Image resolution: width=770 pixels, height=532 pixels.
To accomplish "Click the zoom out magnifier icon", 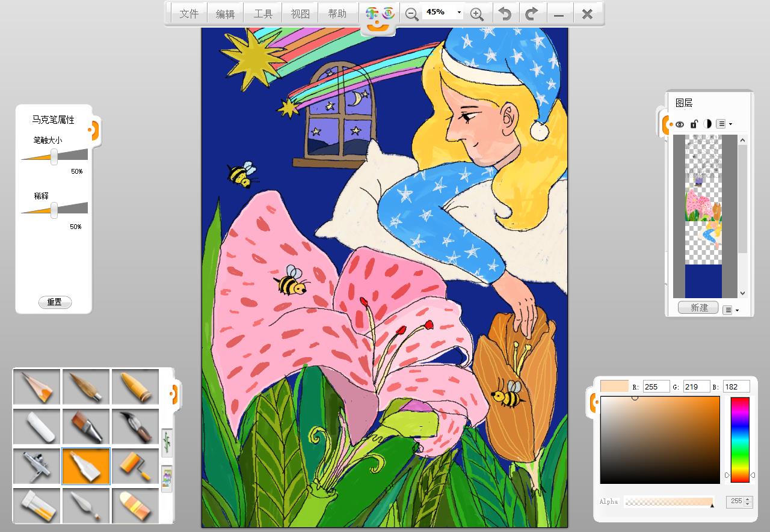I will 411,14.
